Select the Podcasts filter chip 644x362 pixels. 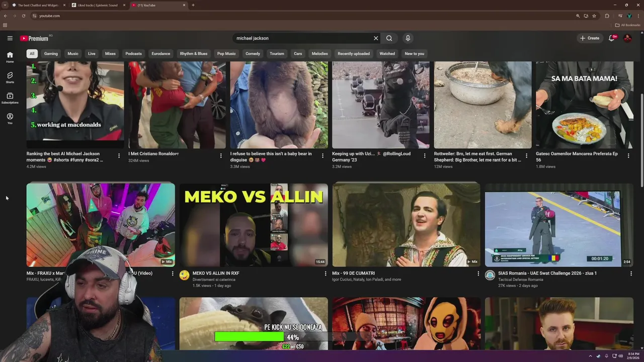point(133,54)
